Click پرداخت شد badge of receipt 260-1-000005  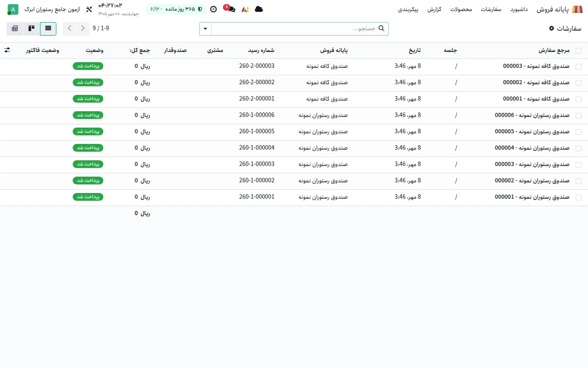(88, 132)
